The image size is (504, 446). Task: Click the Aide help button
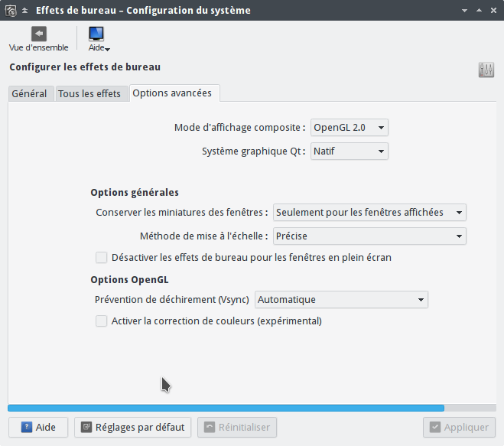tap(38, 428)
